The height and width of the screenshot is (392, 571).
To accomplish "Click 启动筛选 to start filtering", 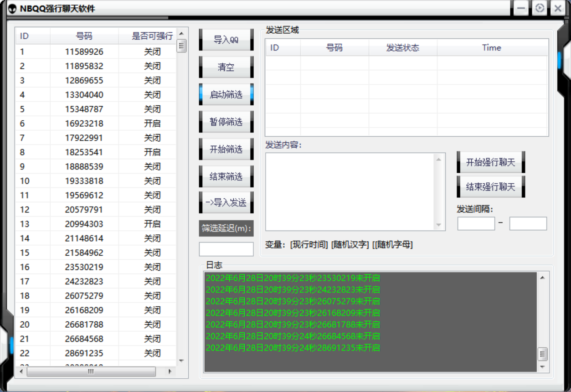I will 226,95.
